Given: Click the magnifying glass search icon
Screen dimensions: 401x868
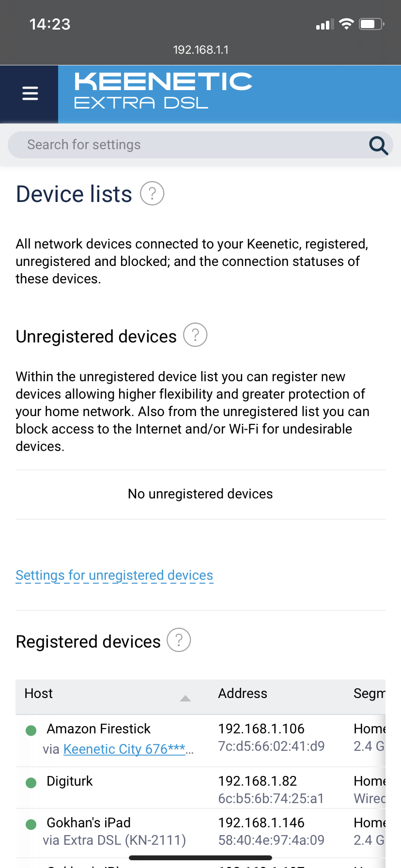Looking at the screenshot, I should click(378, 145).
